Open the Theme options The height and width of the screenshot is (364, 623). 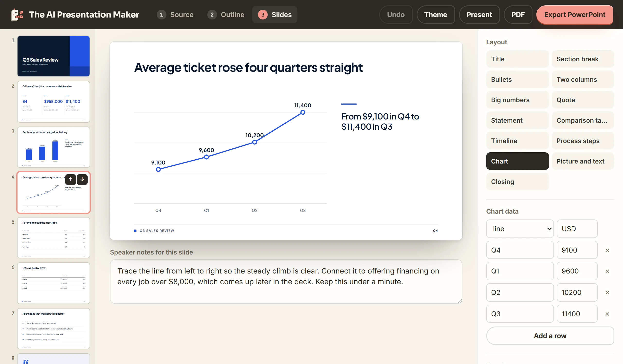(436, 15)
